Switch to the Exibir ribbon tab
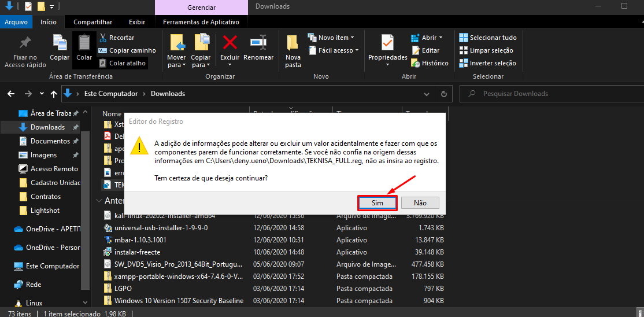 click(x=137, y=22)
